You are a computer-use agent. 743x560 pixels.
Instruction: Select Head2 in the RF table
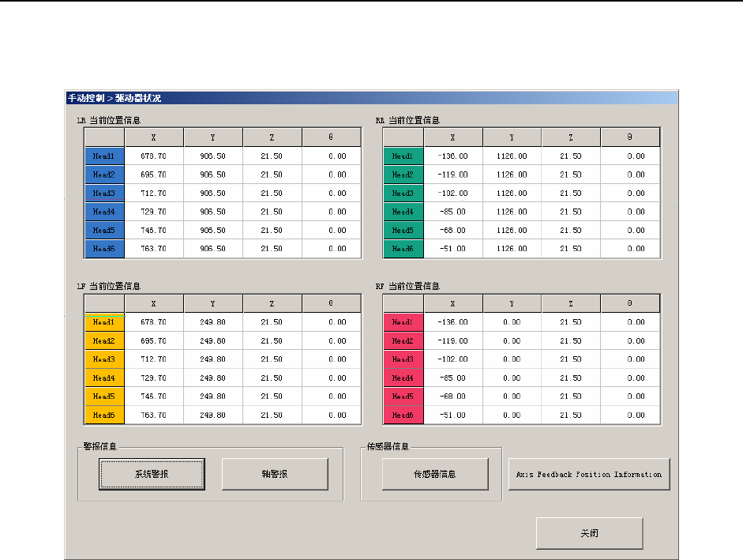click(403, 340)
